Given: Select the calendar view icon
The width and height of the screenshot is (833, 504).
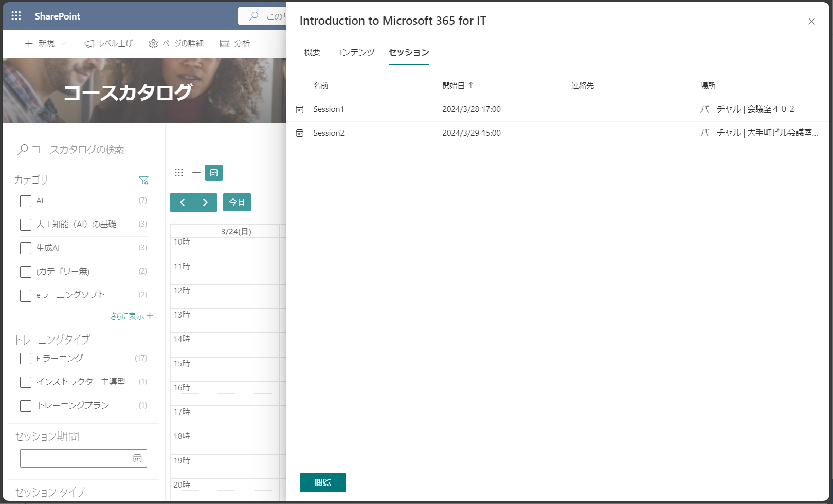Looking at the screenshot, I should click(x=214, y=173).
